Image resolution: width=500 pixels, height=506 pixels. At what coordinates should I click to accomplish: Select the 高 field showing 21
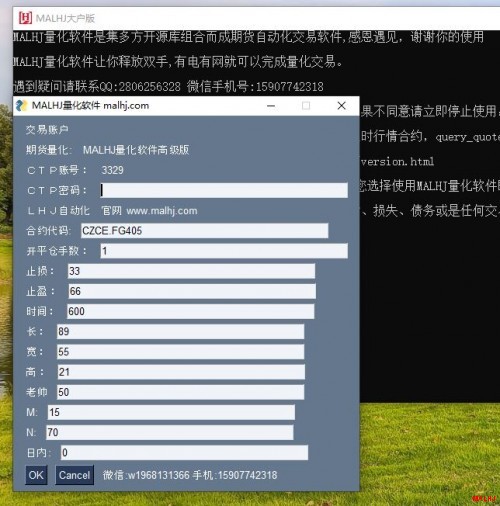tap(181, 372)
